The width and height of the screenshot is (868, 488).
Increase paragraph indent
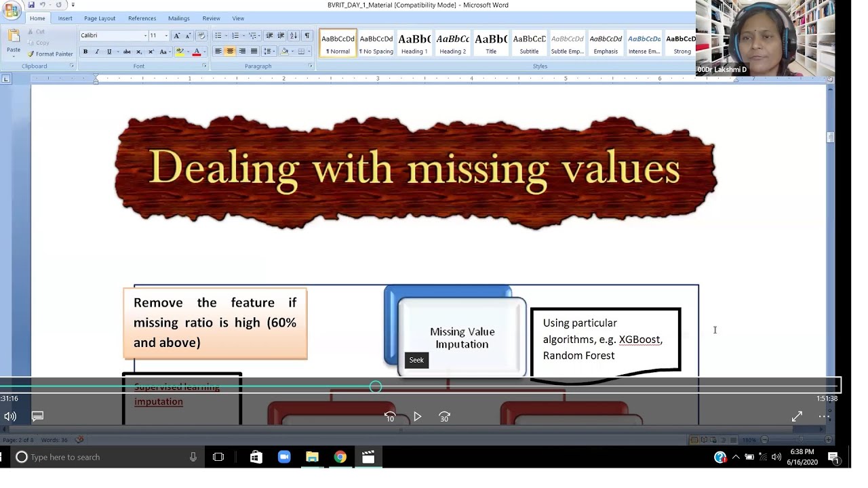click(x=281, y=35)
